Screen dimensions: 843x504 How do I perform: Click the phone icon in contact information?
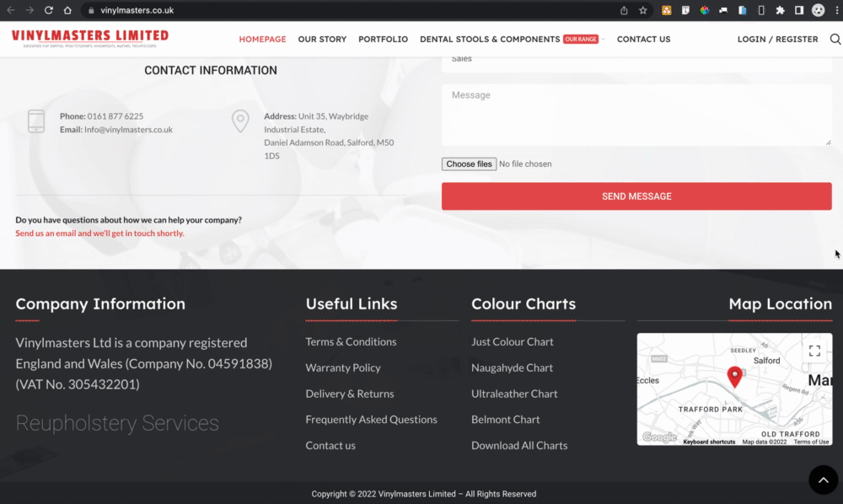(x=36, y=121)
